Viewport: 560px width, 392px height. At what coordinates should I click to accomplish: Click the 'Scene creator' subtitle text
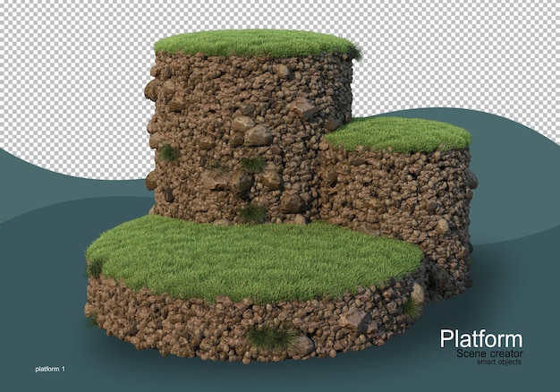point(489,354)
